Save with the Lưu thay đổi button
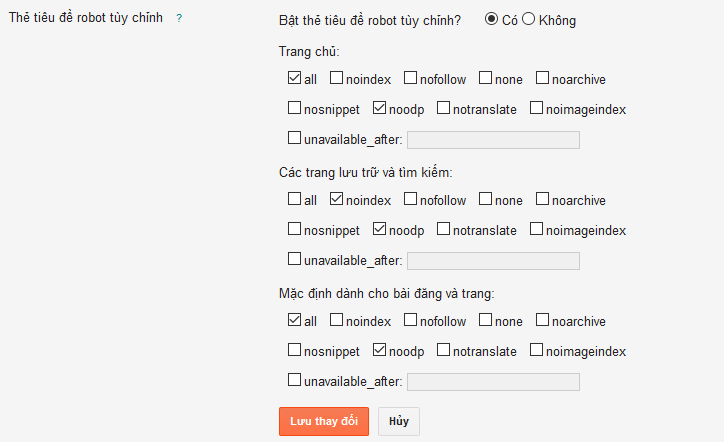724x442 pixels. click(x=324, y=421)
